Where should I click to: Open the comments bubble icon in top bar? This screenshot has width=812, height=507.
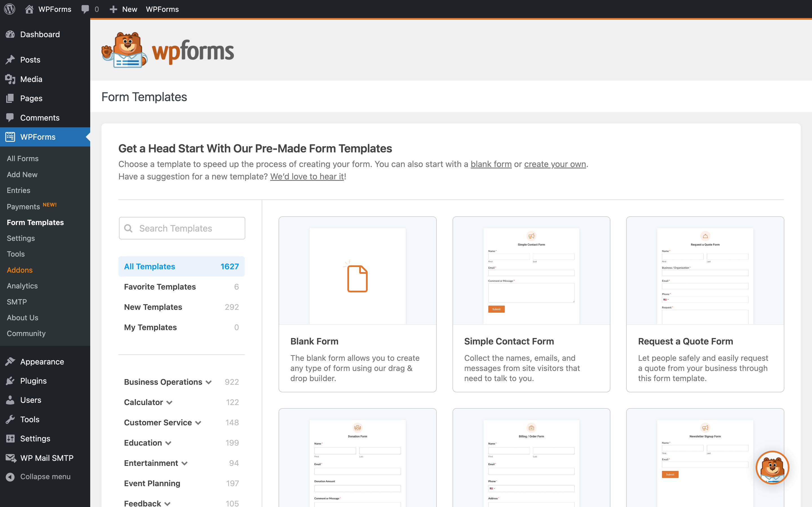click(x=85, y=9)
